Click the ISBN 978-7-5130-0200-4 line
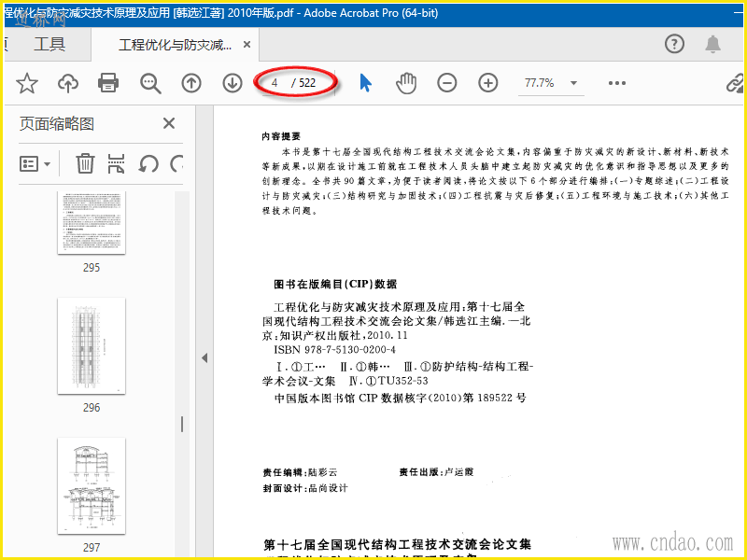 (334, 350)
